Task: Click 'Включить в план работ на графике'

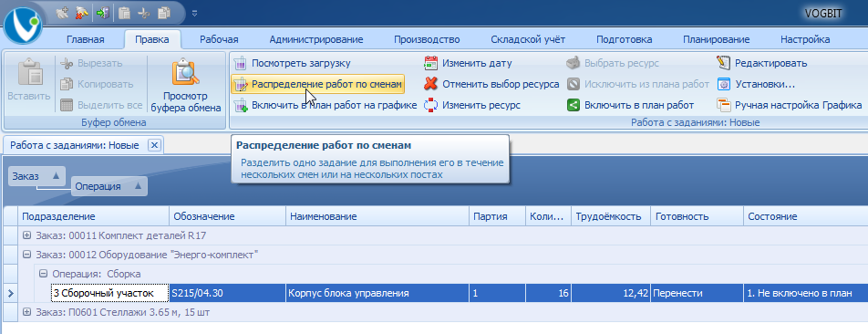Action: pos(325,105)
